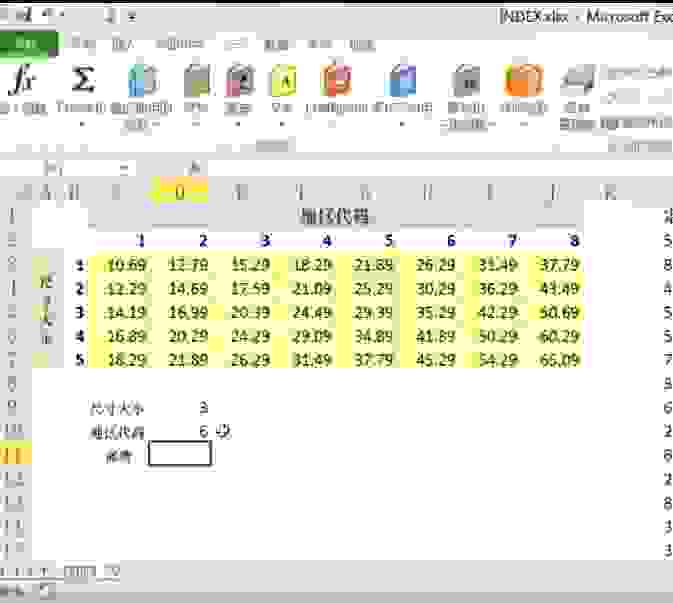
Task: Switch to the Data ribbon tab
Action: tap(274, 44)
